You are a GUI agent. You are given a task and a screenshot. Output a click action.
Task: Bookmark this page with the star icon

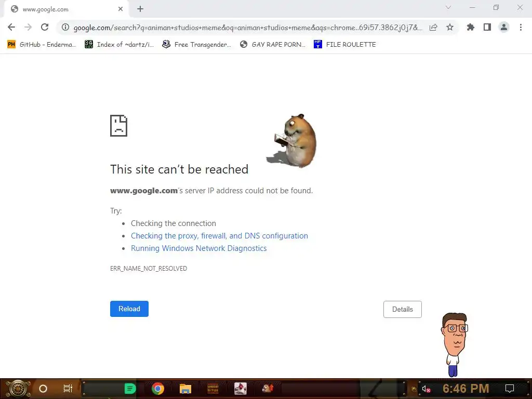(450, 27)
